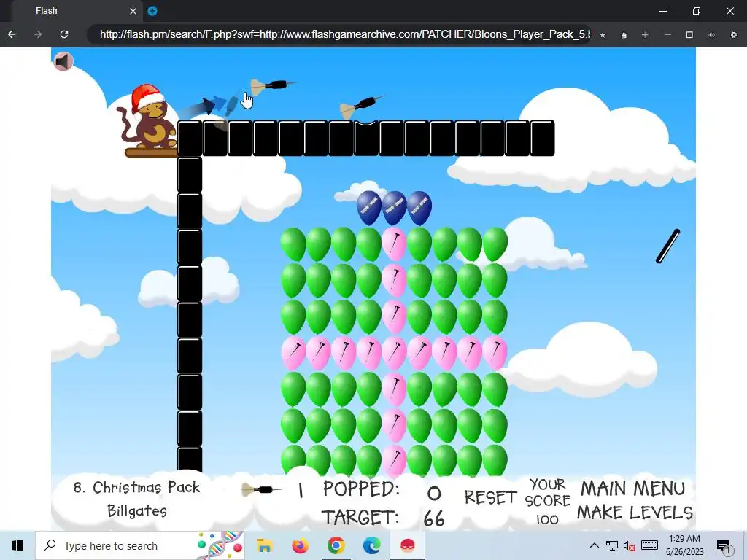
Task: Click the darts remaining icon
Action: click(260, 489)
